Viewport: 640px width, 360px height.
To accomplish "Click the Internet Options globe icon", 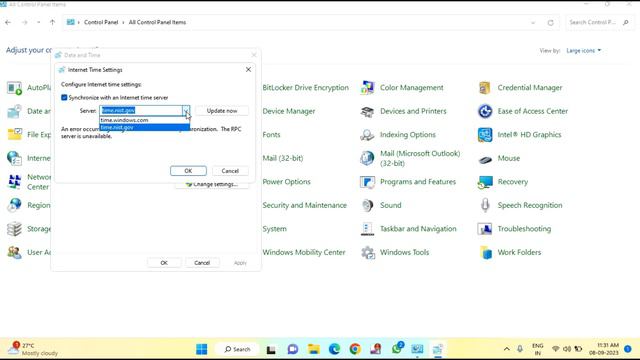I will pos(14,158).
